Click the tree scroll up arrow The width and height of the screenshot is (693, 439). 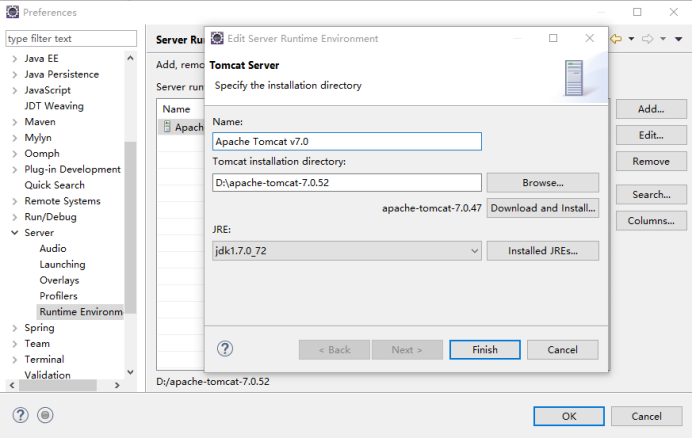[130, 58]
